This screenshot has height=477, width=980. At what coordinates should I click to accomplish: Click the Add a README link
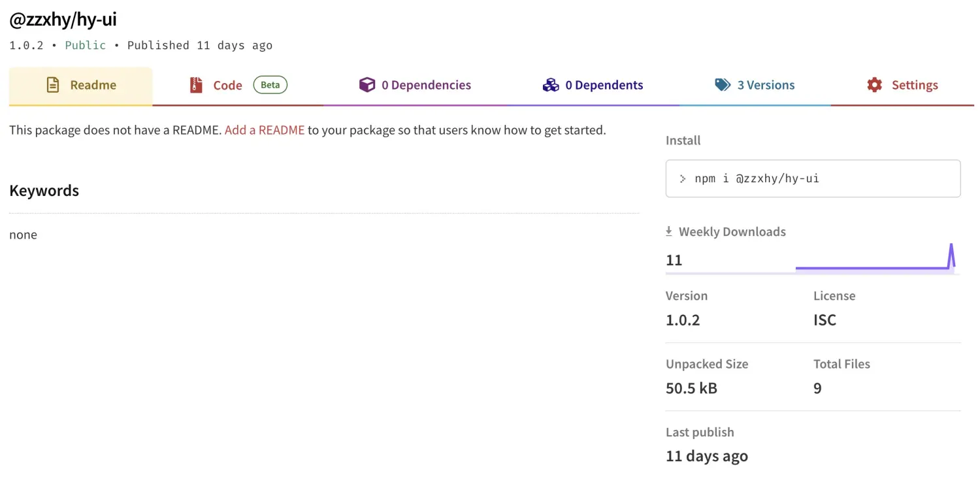265,130
